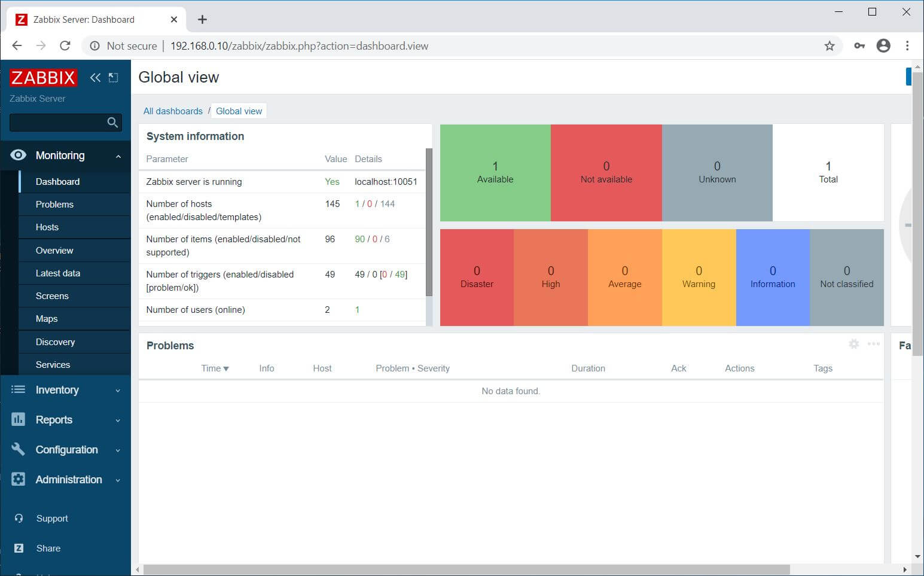Open Screens menu item
Image resolution: width=924 pixels, height=576 pixels.
[x=75, y=296]
